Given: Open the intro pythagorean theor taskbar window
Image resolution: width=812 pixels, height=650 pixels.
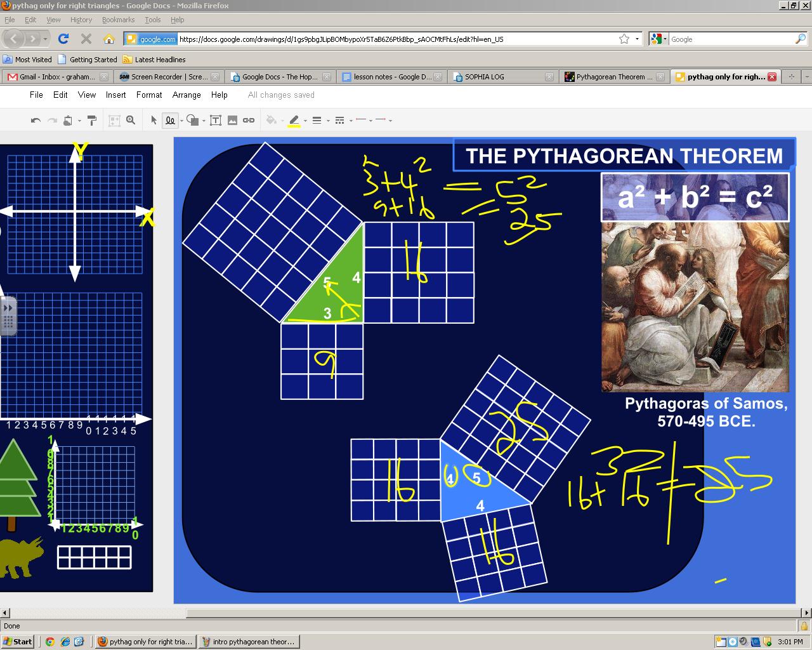Looking at the screenshot, I should pos(248,641).
